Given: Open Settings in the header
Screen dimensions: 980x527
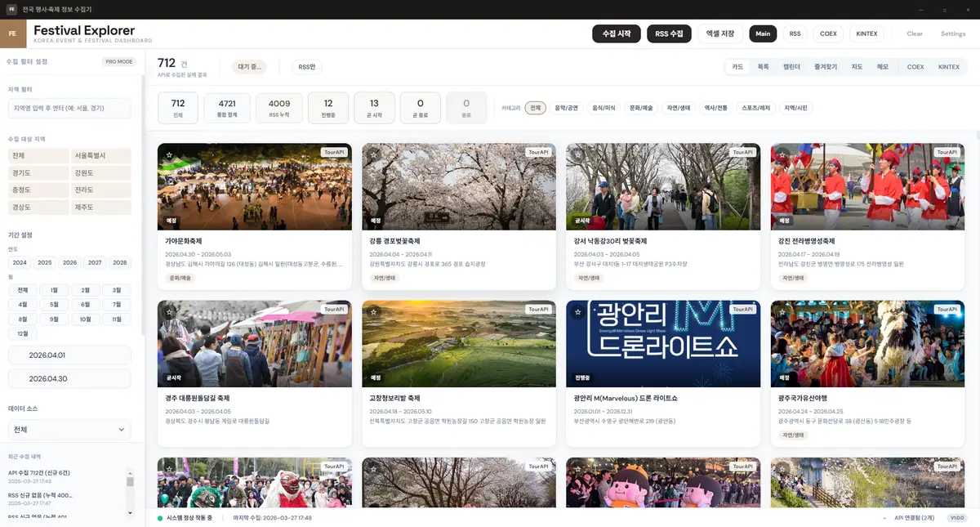Looking at the screenshot, I should (x=953, y=33).
